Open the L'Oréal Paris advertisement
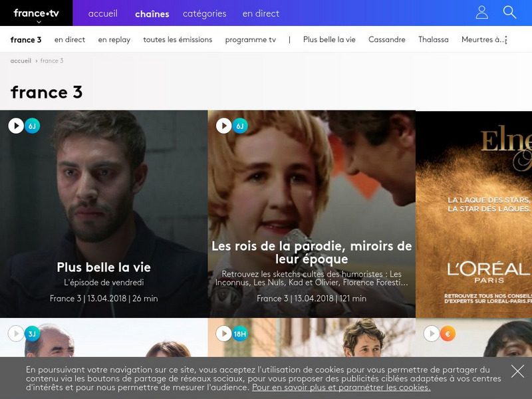The height and width of the screenshot is (399, 532). [473, 214]
